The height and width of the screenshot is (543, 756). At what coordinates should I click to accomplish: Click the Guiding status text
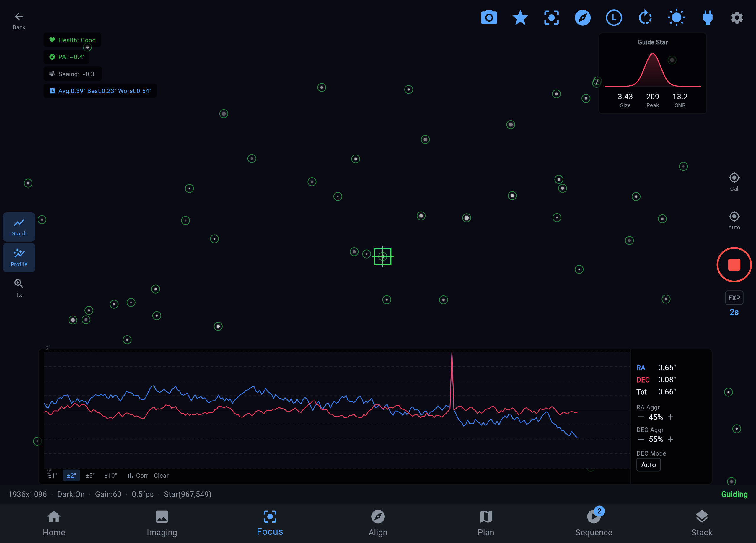pyautogui.click(x=734, y=494)
